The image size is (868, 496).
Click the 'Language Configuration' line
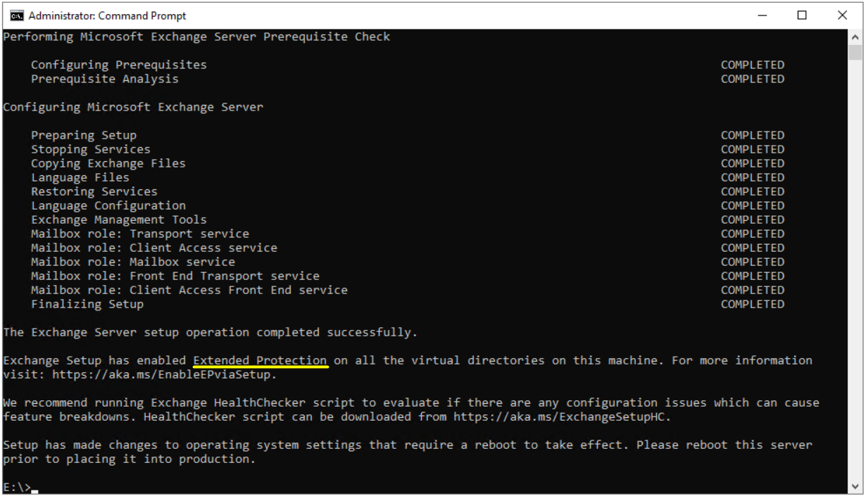coord(108,205)
